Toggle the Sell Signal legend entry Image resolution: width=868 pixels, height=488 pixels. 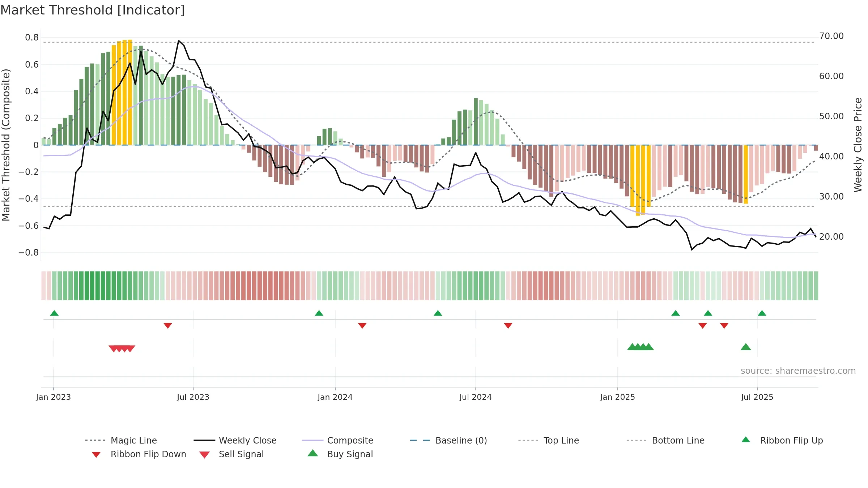[x=231, y=454]
